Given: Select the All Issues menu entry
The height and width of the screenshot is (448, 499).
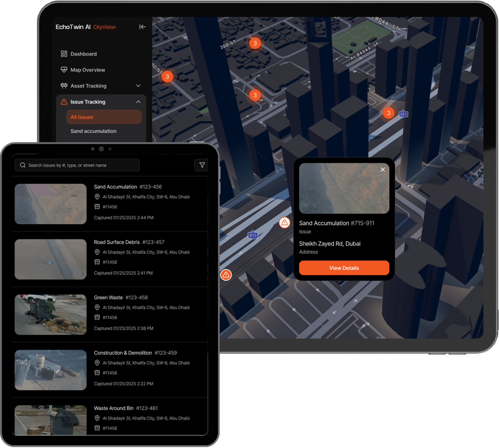Looking at the screenshot, I should (82, 117).
